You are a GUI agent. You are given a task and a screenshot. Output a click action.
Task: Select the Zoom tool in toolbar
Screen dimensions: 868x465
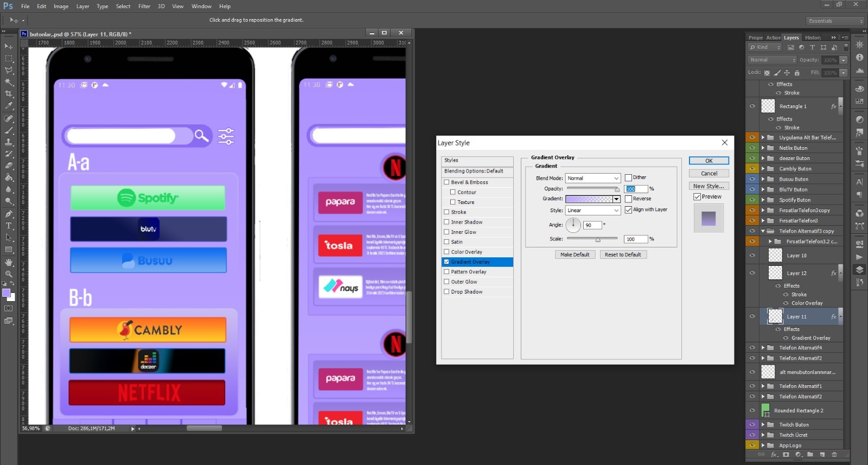(9, 274)
